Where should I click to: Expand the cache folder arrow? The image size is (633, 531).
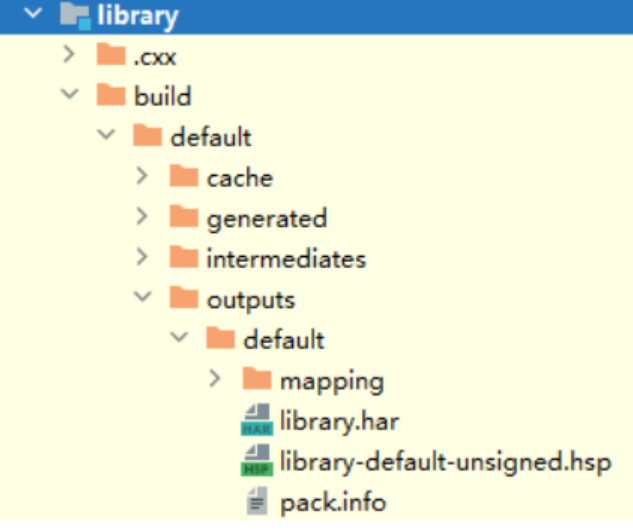click(x=143, y=178)
